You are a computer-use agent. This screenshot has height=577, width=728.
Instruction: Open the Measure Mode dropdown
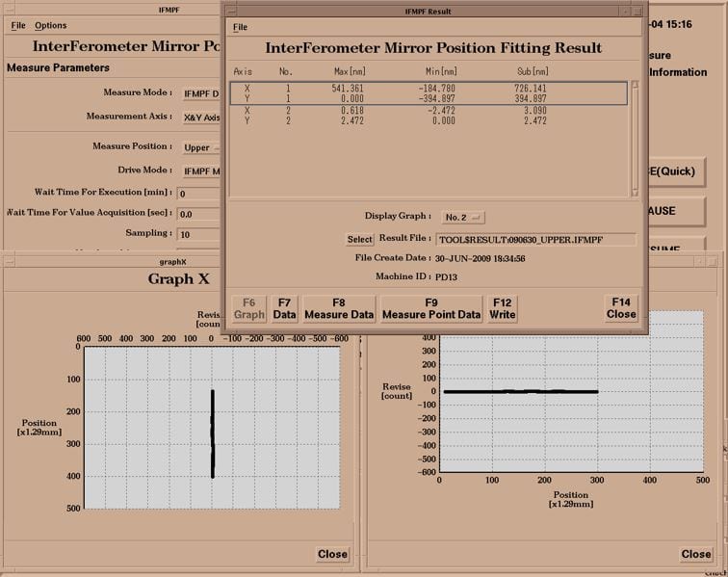[x=201, y=93]
